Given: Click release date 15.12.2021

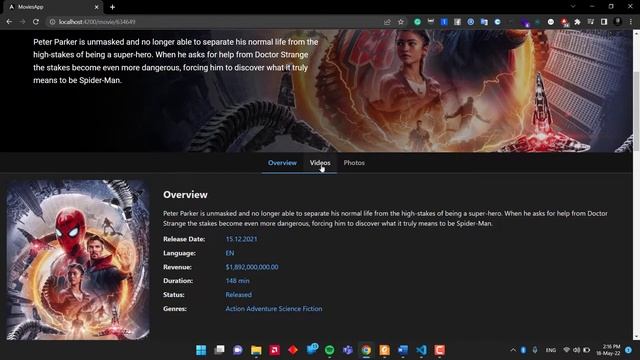Looking at the screenshot, I should (241, 239).
